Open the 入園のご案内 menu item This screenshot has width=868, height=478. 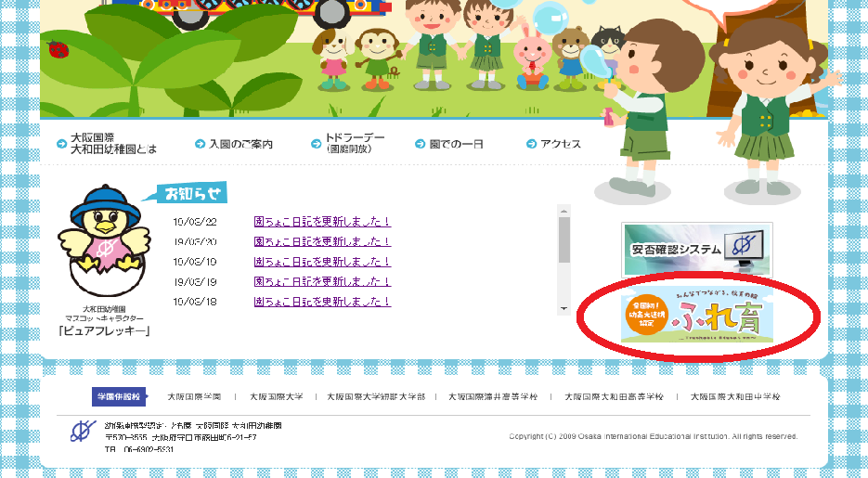pyautogui.click(x=240, y=144)
